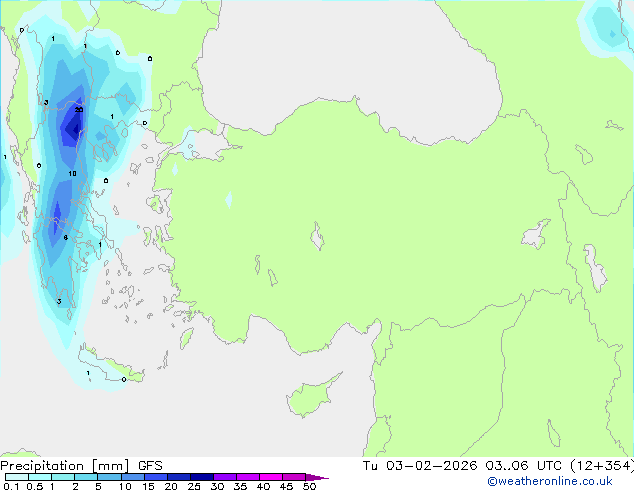
Task: Pick the 1 mm legend color swatch
Action: [x=63, y=477]
